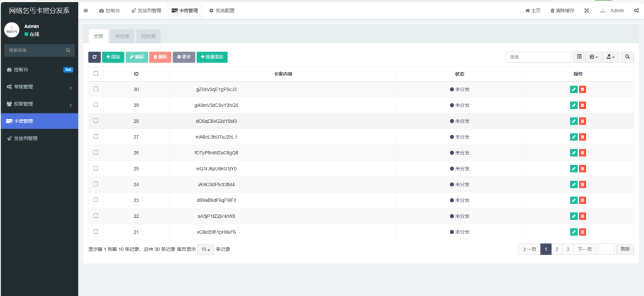Click the red delete icon for row 27
This screenshot has width=644, height=296.
click(582, 137)
